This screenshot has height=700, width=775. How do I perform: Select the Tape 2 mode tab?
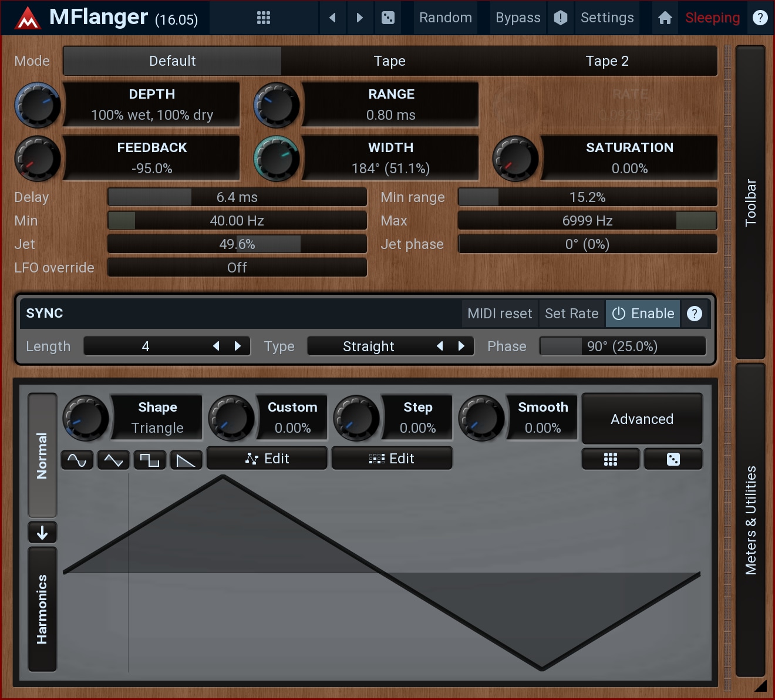[607, 61]
